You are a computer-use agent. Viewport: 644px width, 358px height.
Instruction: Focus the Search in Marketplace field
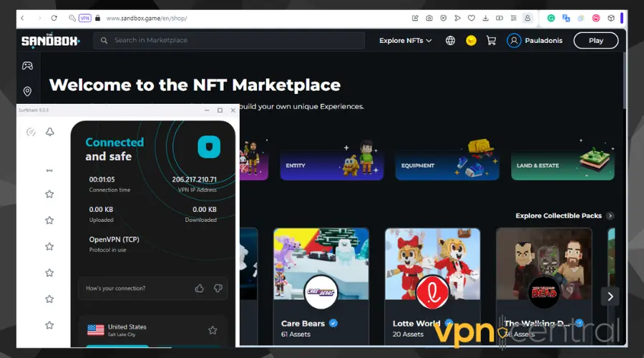229,40
